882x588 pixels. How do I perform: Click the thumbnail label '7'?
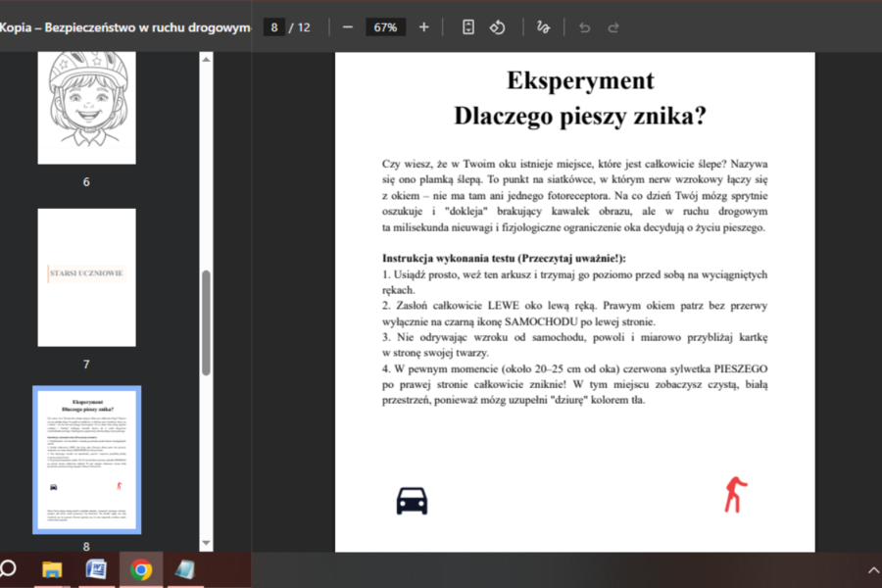[x=86, y=364]
